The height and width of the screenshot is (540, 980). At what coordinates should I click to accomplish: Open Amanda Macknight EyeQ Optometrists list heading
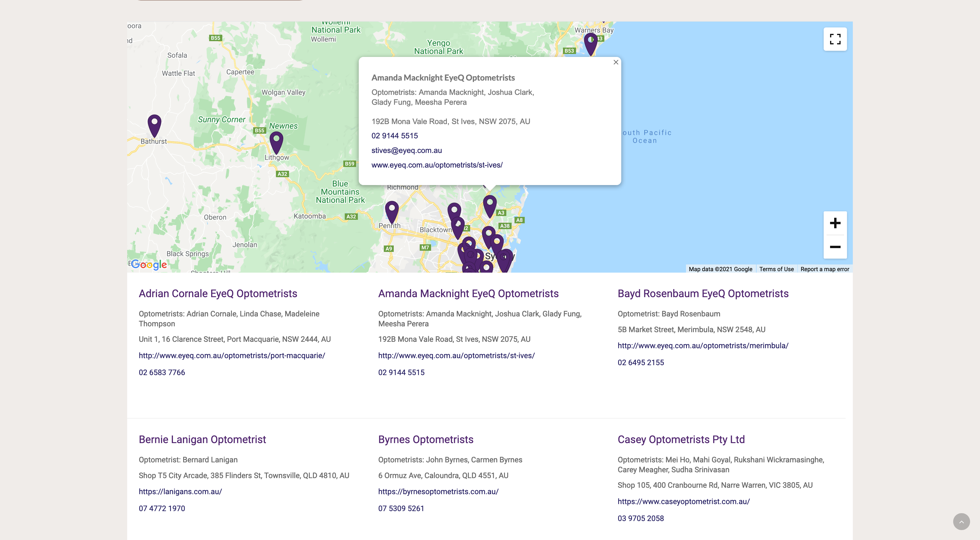[x=468, y=294]
